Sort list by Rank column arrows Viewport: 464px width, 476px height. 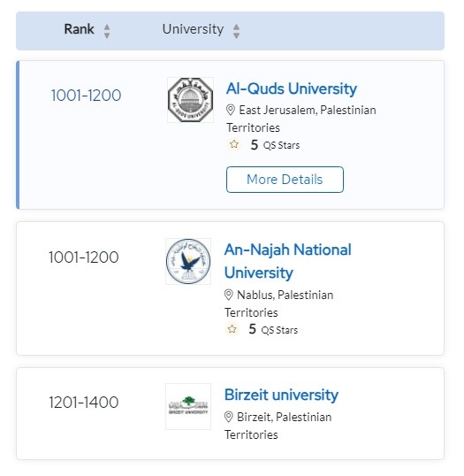107,31
